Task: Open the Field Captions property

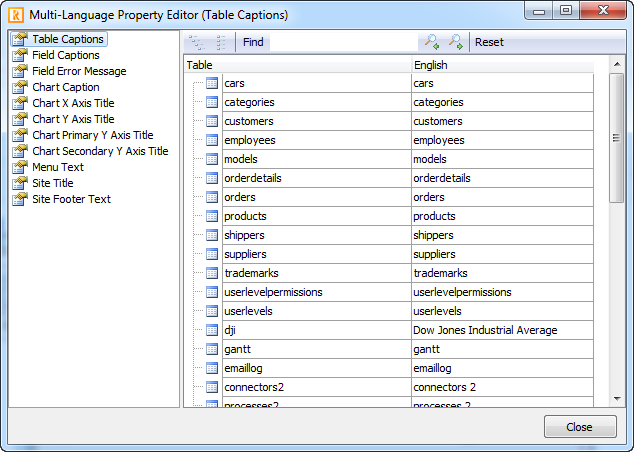Action: 66,55
